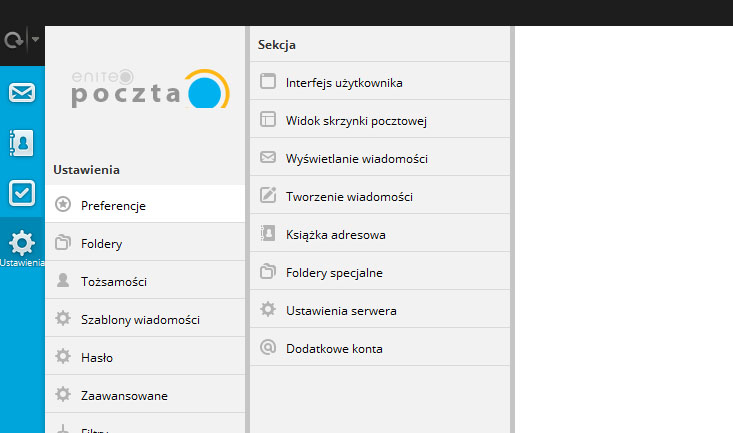Open Zaawansowane settings entry

(145, 394)
